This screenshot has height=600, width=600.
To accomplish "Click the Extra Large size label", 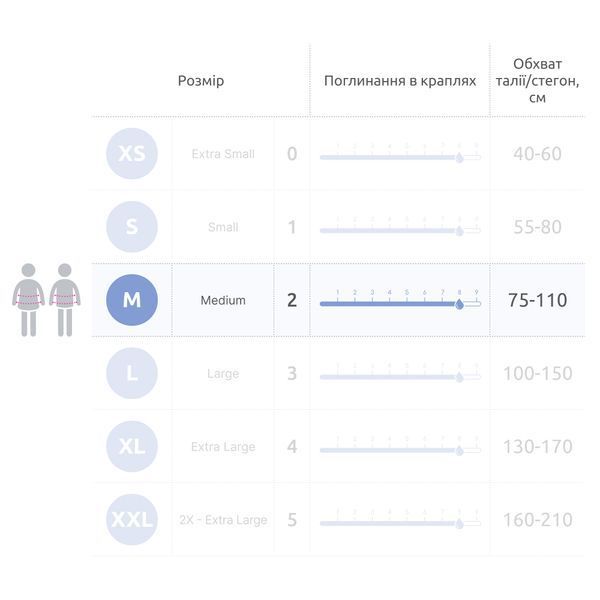I will point(223,447).
